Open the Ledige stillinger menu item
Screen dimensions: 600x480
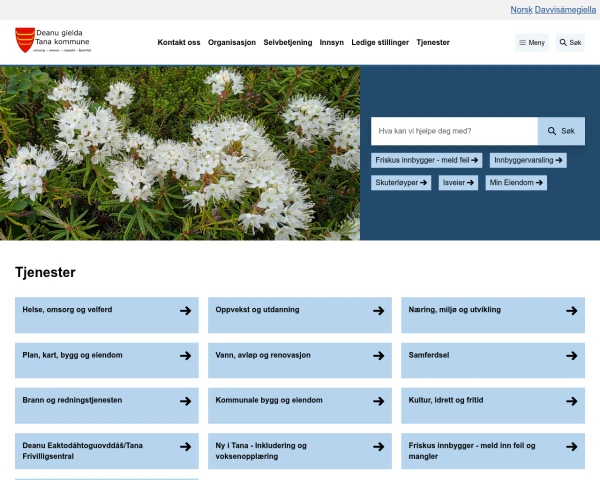[x=380, y=42]
